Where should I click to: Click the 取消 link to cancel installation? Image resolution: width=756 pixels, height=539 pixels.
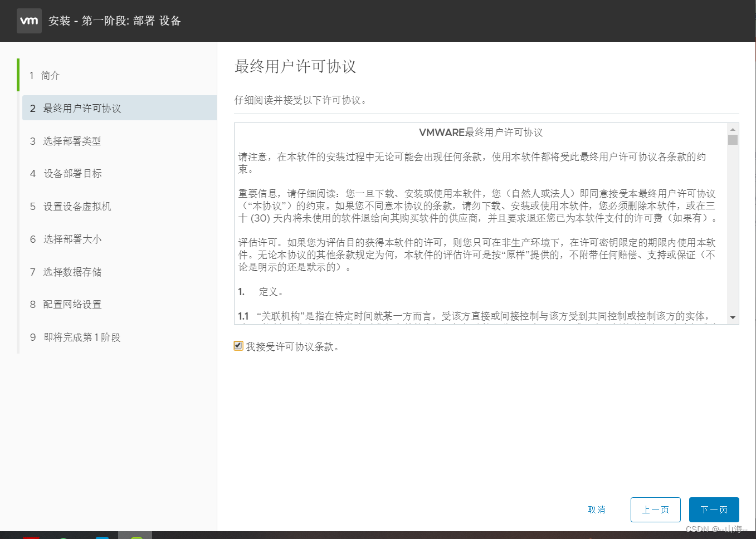click(596, 509)
